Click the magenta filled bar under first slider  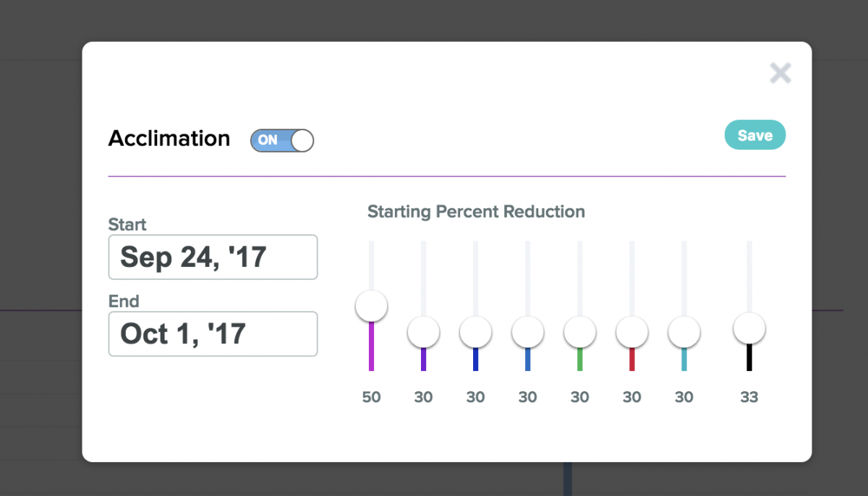pyautogui.click(x=371, y=347)
